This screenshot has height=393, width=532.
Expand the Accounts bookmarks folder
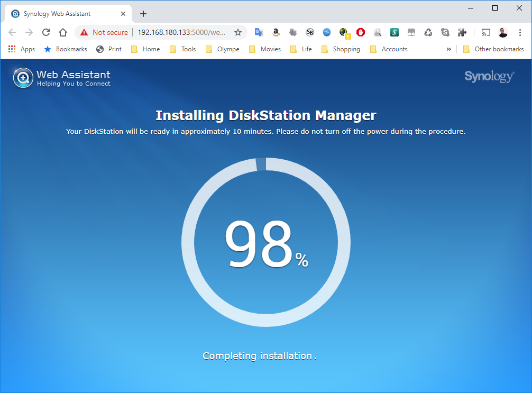coord(389,49)
